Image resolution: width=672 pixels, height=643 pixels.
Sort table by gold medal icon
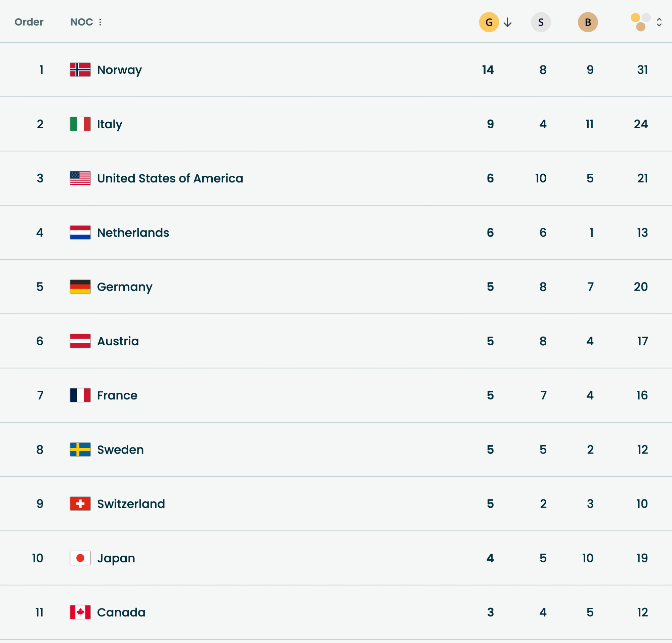coord(489,22)
